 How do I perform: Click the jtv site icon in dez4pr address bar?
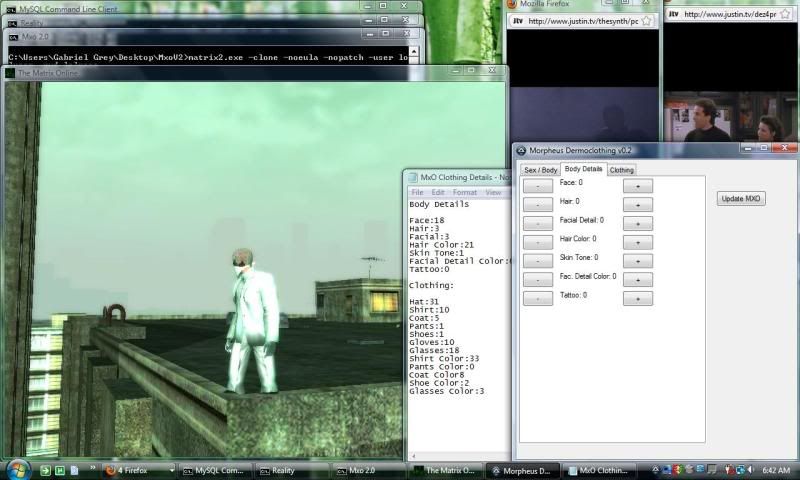673,14
